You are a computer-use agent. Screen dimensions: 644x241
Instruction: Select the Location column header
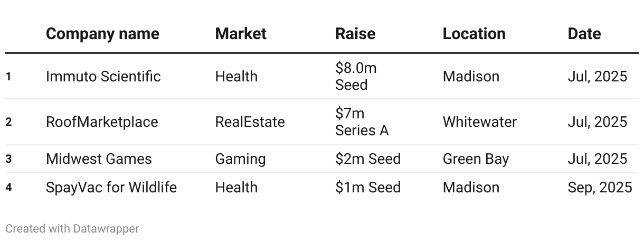[x=474, y=34]
